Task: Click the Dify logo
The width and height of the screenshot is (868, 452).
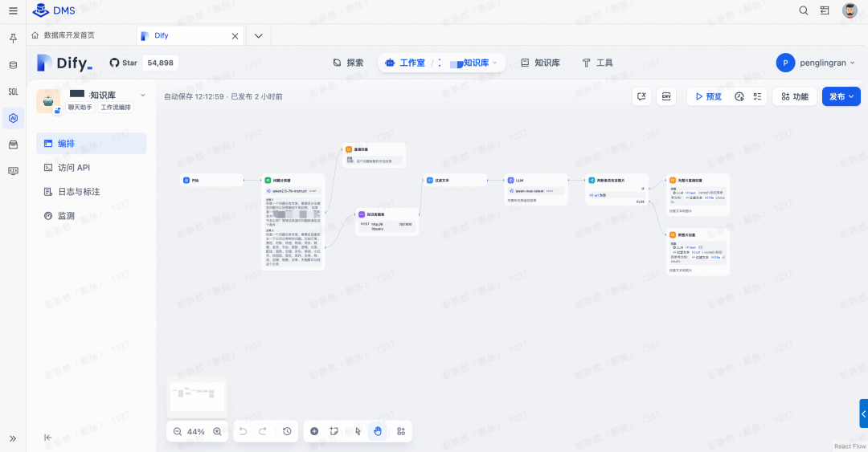Action: coord(65,63)
